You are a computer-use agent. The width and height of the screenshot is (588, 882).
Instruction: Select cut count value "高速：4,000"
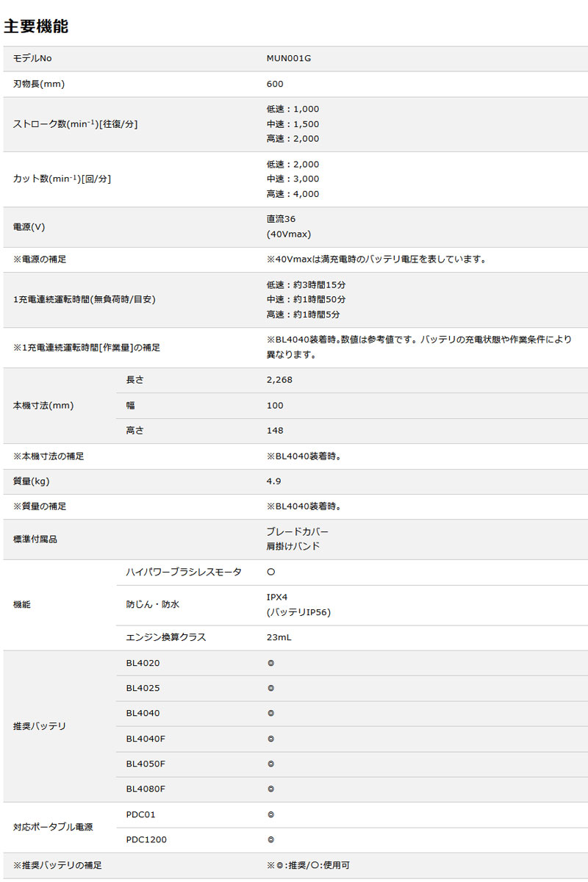coord(293,194)
